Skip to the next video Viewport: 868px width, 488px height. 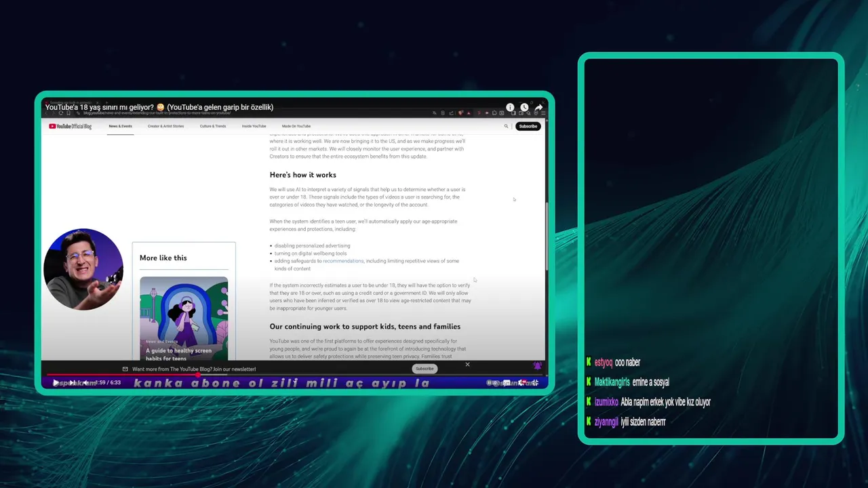click(72, 383)
